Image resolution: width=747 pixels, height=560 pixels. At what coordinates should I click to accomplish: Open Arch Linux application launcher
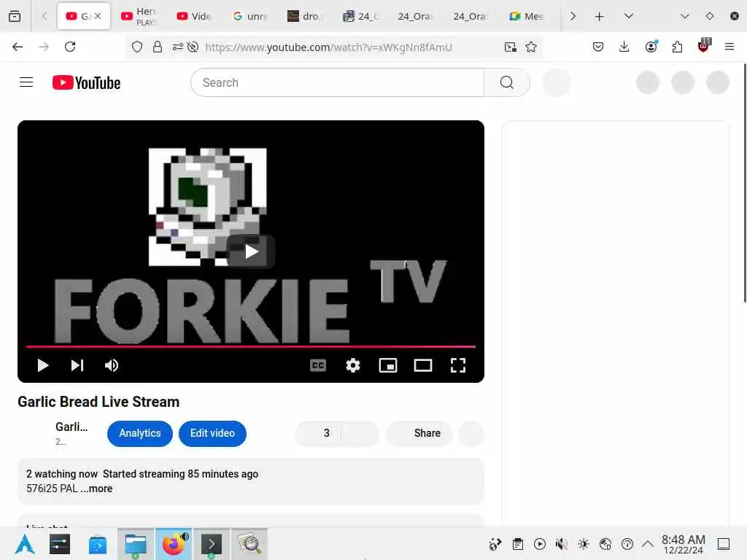(25, 544)
